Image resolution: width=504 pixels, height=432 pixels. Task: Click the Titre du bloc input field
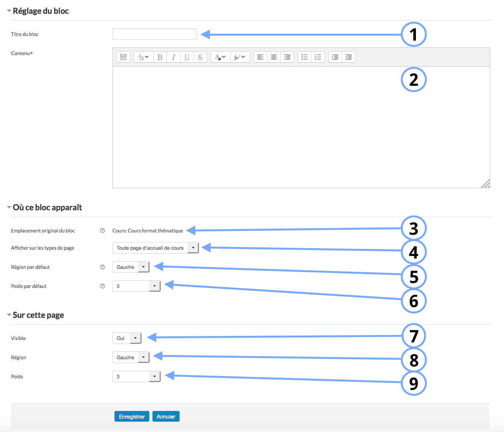[x=154, y=34]
